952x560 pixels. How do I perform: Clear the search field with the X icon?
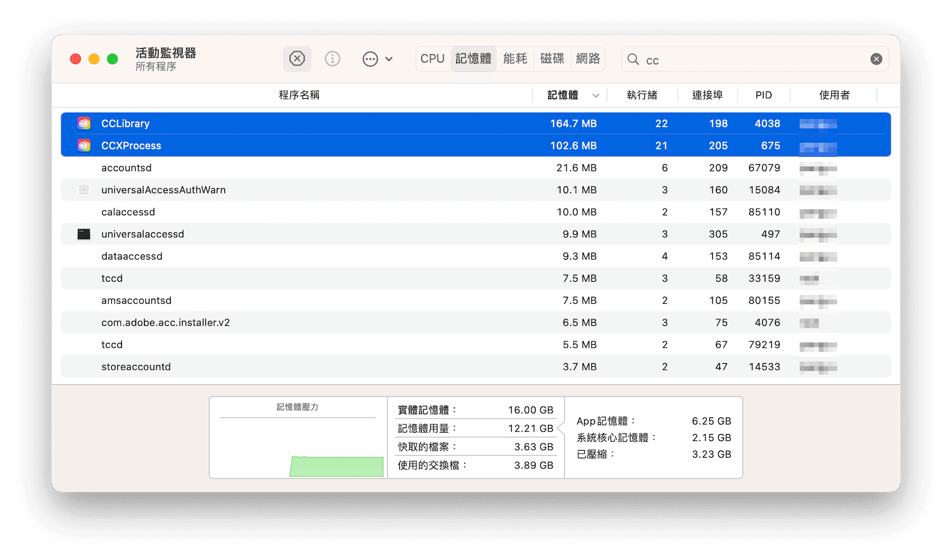[876, 59]
